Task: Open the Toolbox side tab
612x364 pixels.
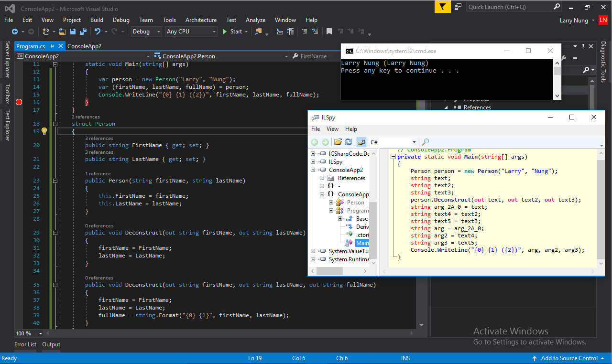Action: tap(7, 94)
